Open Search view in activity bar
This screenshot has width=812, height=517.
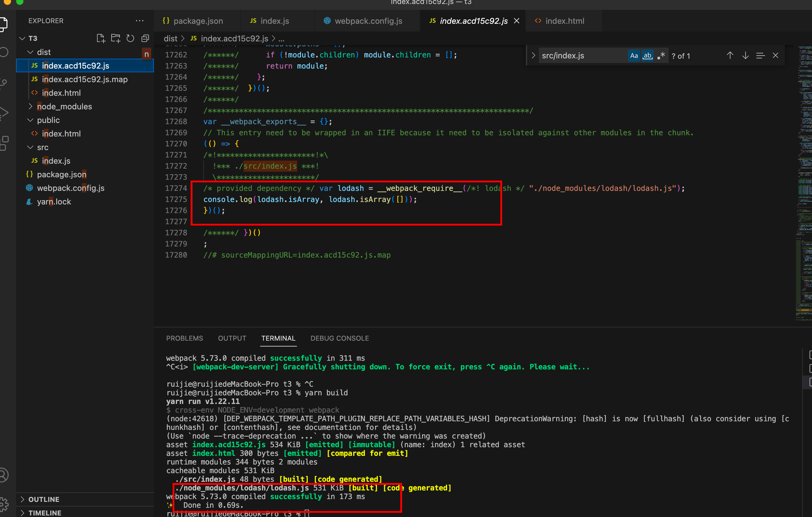[x=3, y=52]
